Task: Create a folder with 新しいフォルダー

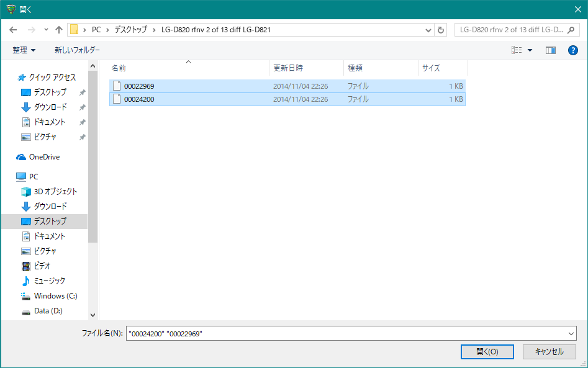Action: [x=77, y=50]
